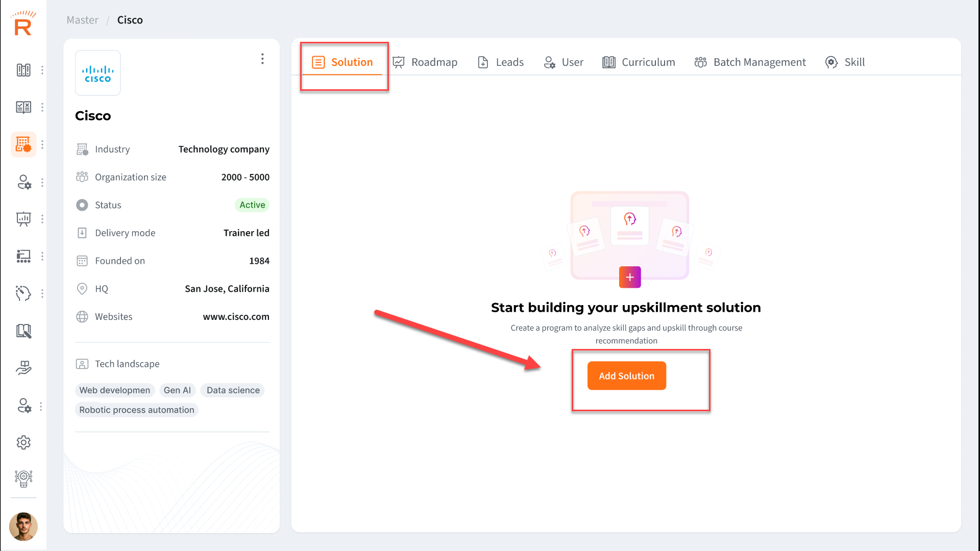The height and width of the screenshot is (551, 980).
Task: Open the presentation chart sidebar icon
Action: [x=23, y=219]
